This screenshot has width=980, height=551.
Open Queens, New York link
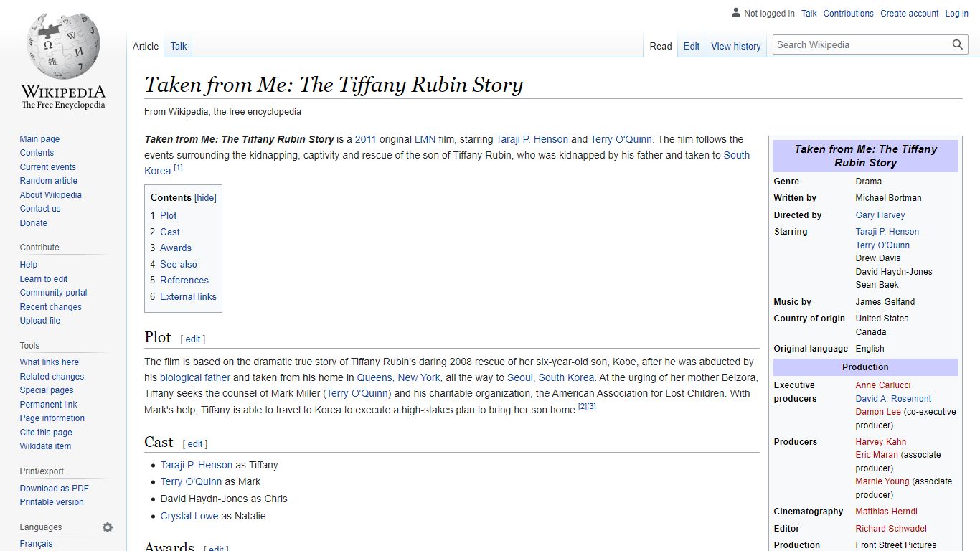pos(399,377)
